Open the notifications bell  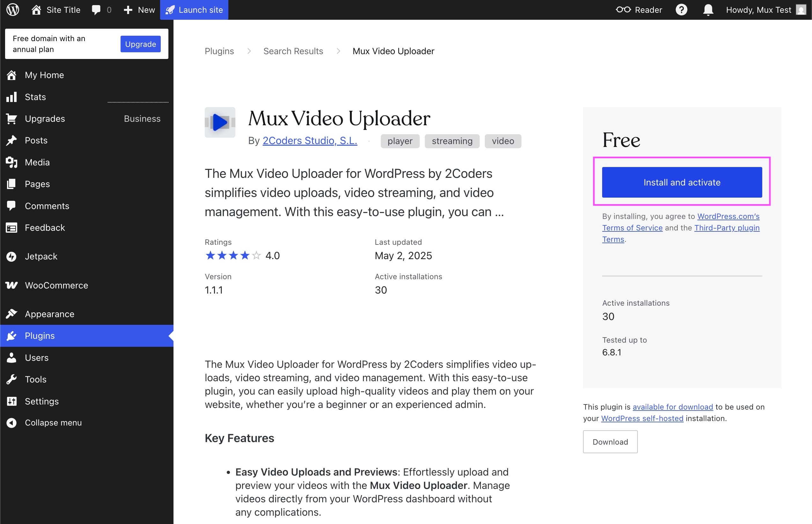708,10
